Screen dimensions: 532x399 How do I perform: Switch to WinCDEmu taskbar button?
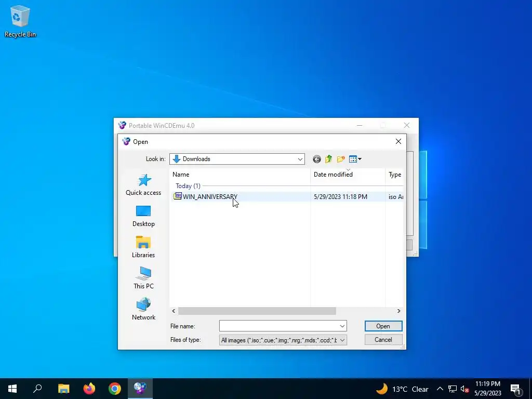click(x=140, y=389)
